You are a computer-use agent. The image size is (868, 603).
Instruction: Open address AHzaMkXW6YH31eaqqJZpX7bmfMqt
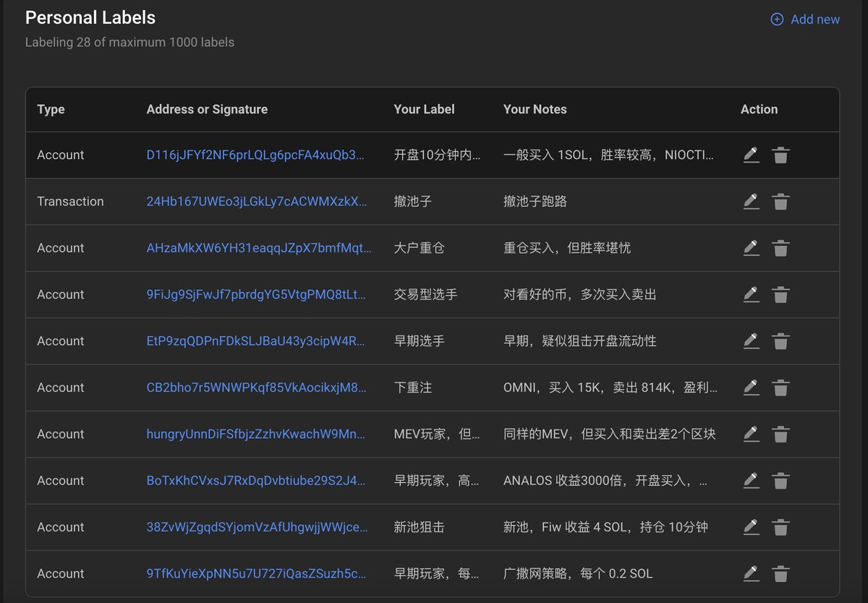(x=259, y=248)
